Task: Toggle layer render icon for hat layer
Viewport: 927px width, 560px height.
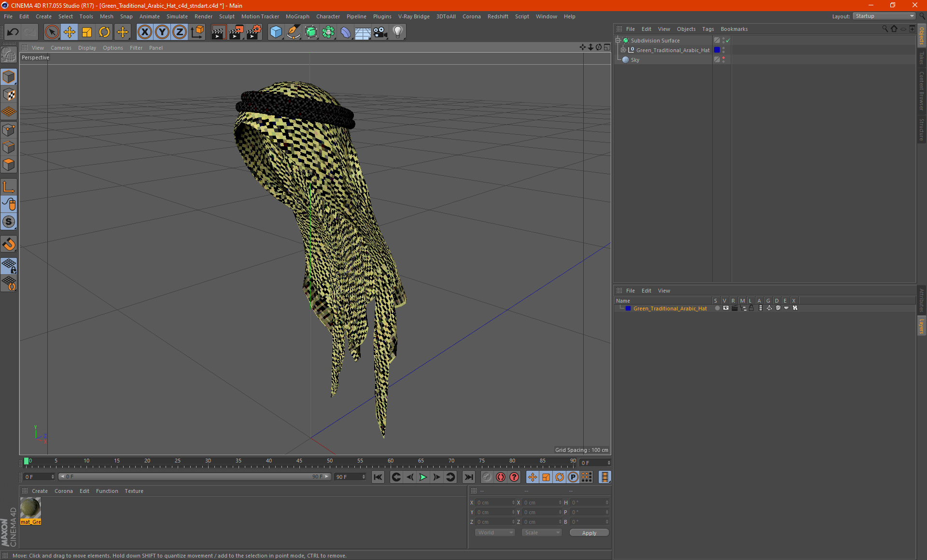Action: pos(734,308)
